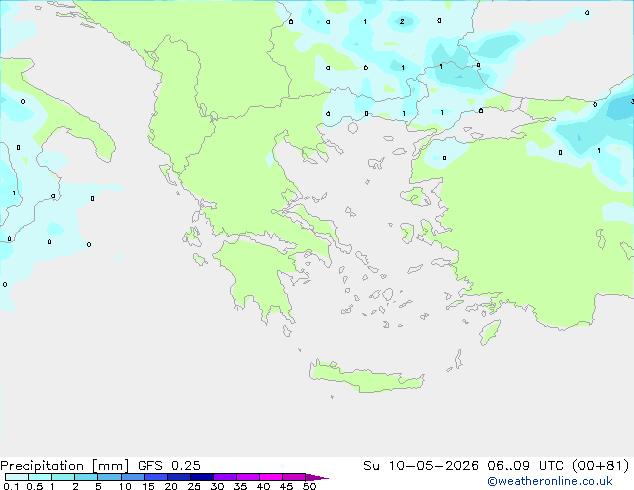Click the '30' legend scale label
This screenshot has width=634, height=490.
(x=217, y=486)
